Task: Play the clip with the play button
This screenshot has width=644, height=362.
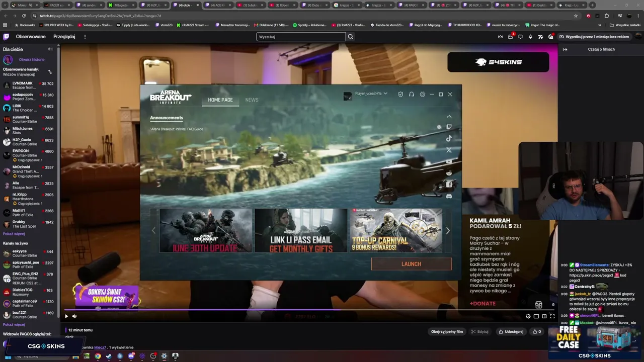Action: [66, 316]
